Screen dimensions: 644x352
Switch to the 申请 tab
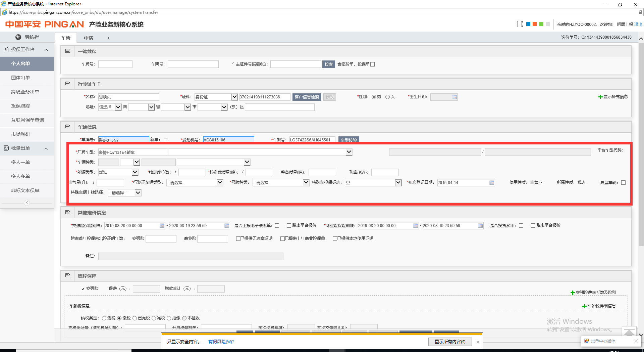click(89, 38)
